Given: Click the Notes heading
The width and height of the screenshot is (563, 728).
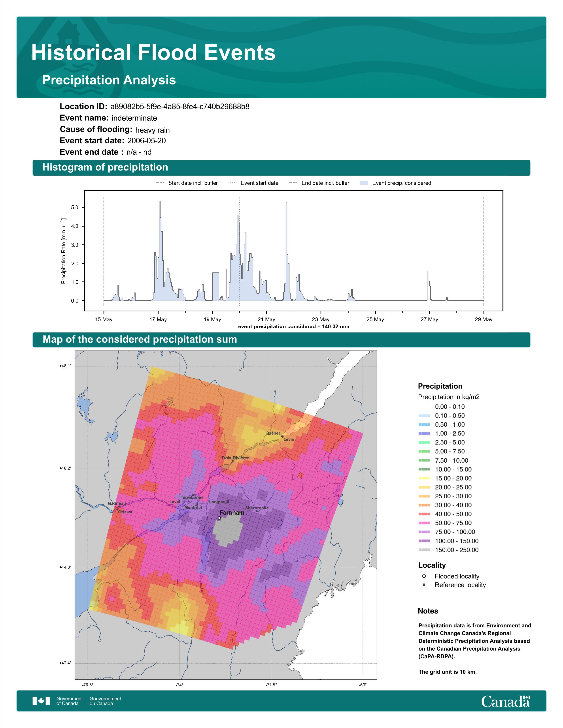Looking at the screenshot, I should click(x=428, y=611).
